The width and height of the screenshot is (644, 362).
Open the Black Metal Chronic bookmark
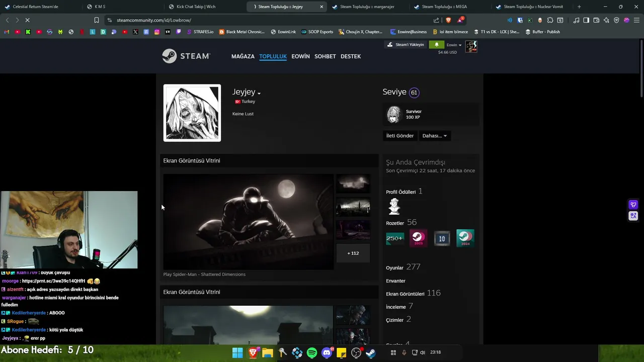click(242, 32)
